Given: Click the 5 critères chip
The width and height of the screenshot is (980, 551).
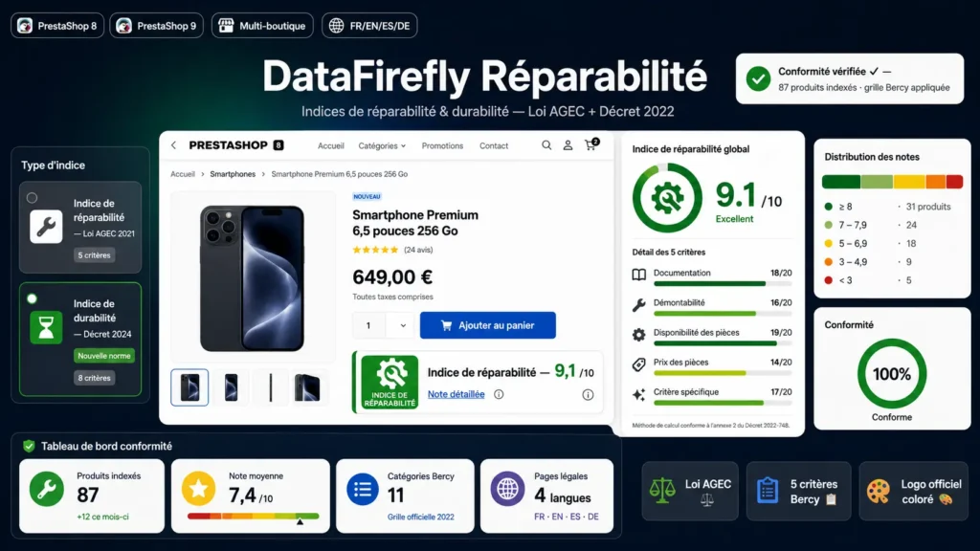Looking at the screenshot, I should (x=95, y=254).
